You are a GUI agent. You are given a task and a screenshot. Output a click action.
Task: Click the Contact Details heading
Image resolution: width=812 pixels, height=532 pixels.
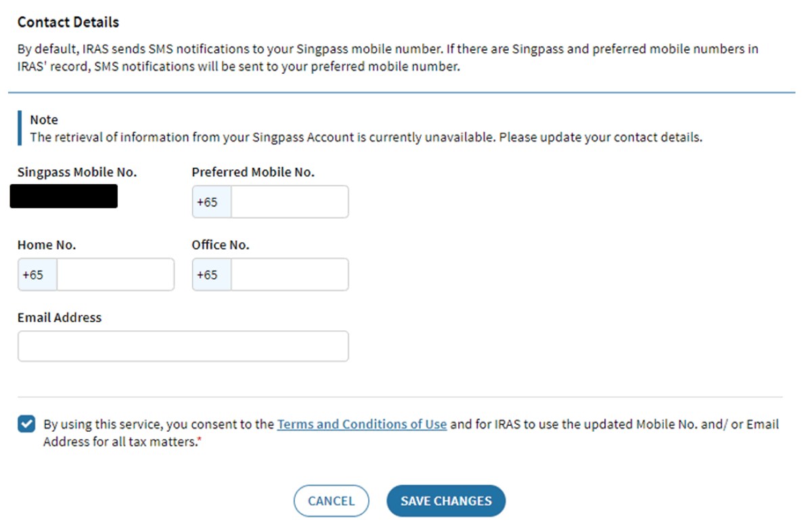coord(68,22)
